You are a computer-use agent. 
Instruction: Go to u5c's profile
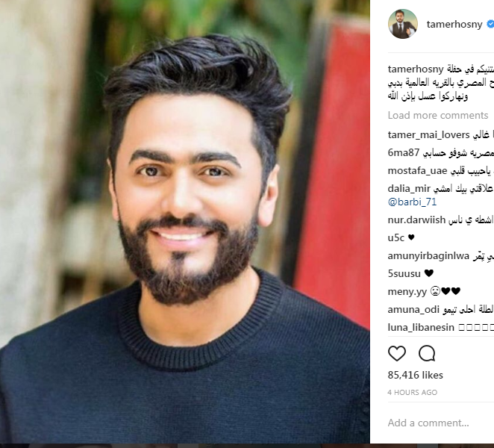click(x=395, y=237)
